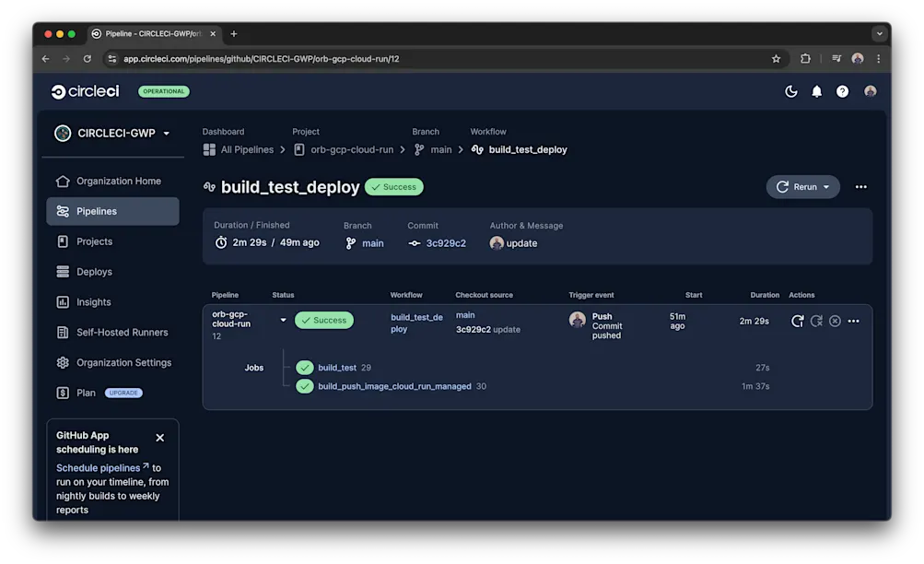The height and width of the screenshot is (564, 924).
Task: Click cancel workflow icon
Action: [835, 322]
